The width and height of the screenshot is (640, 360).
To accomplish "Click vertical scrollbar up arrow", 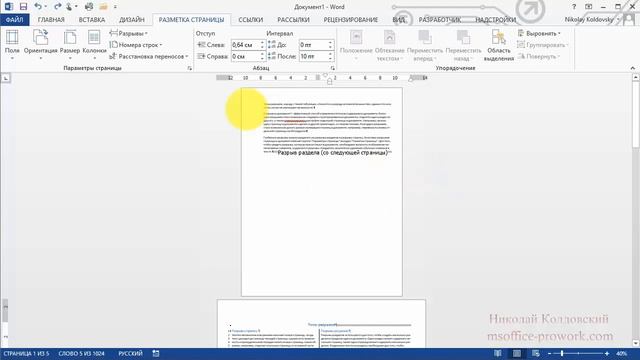I will tap(636, 77).
